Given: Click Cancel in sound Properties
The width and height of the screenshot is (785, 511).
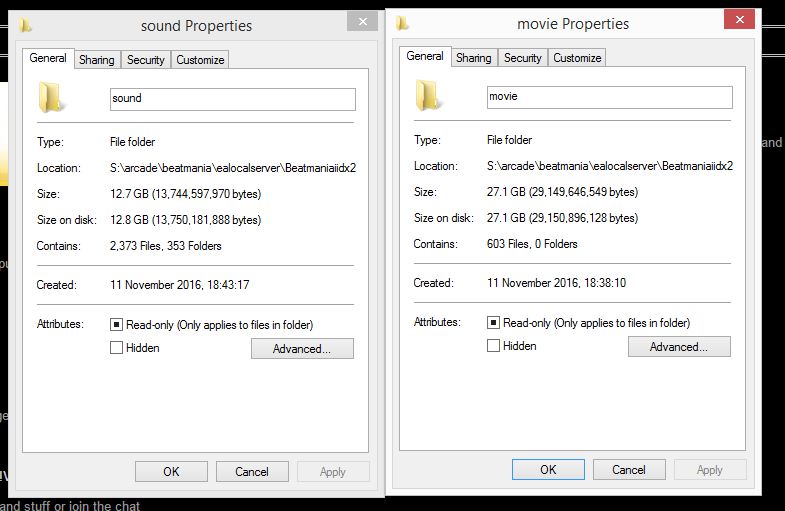Looking at the screenshot, I should tap(252, 471).
